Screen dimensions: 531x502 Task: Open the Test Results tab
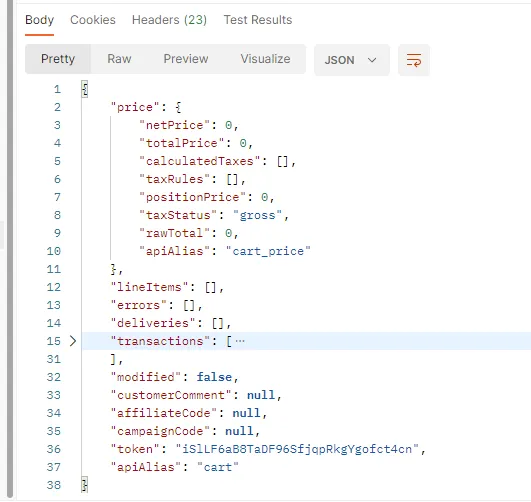258,20
